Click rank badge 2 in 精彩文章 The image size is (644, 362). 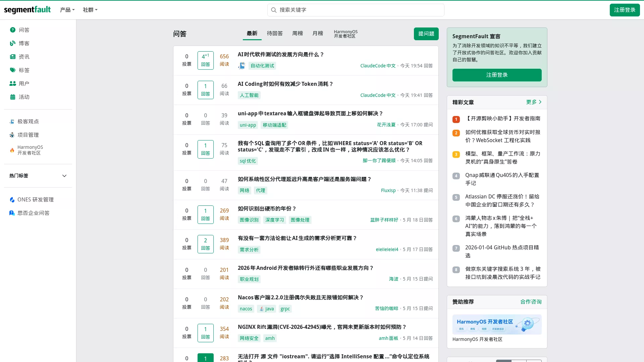coord(456,133)
